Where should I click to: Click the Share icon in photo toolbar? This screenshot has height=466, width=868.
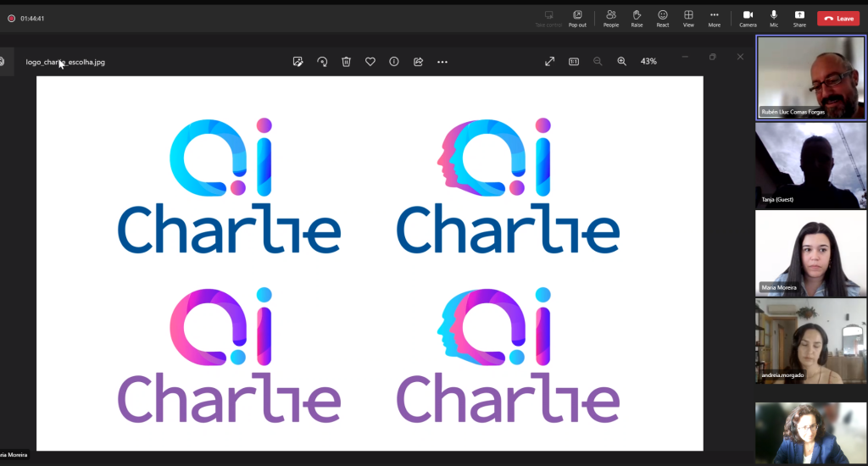point(418,62)
